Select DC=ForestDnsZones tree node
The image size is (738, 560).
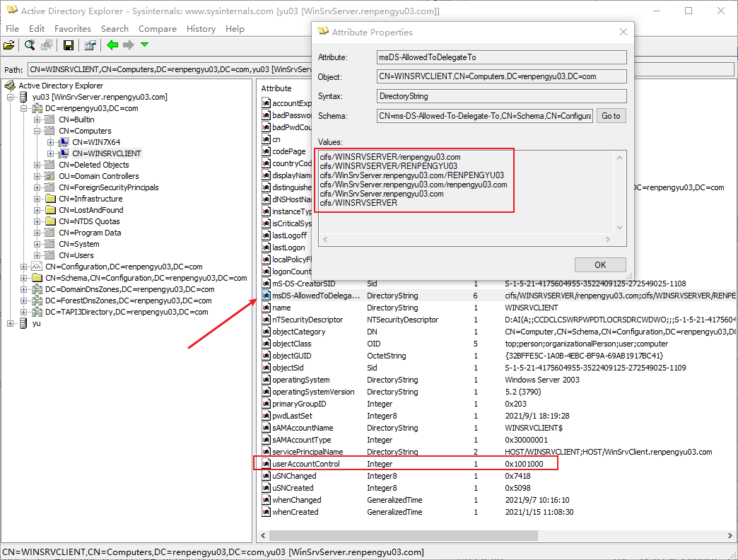pos(128,301)
